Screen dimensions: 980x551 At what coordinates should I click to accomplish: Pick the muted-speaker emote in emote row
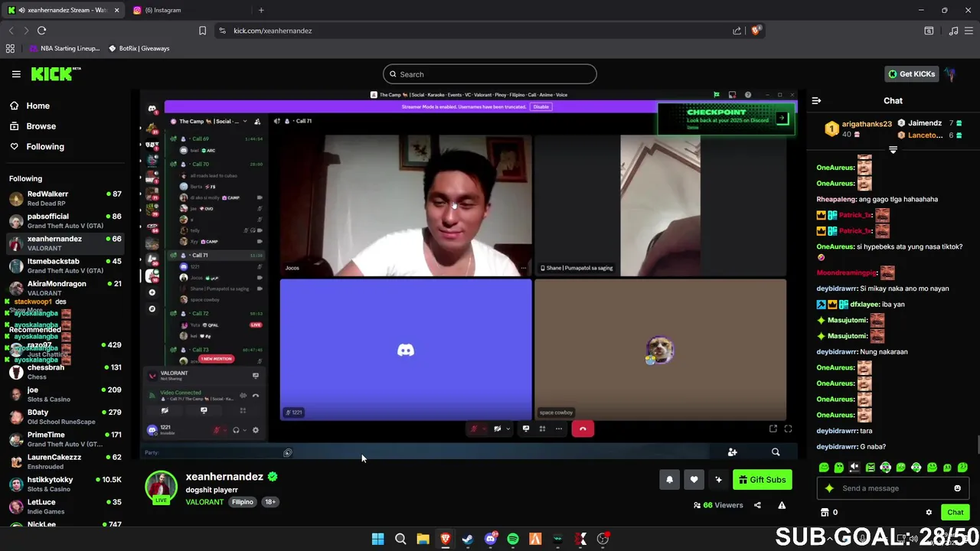[x=854, y=468]
